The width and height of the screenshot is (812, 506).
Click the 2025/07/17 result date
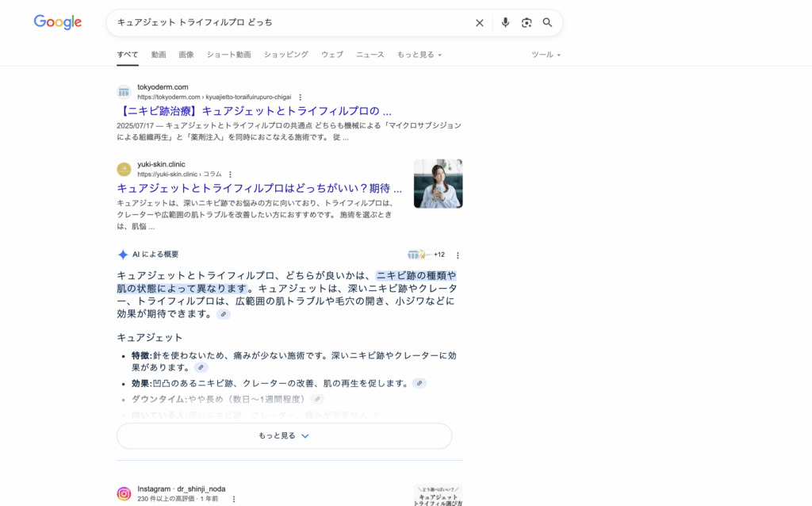[x=135, y=126]
